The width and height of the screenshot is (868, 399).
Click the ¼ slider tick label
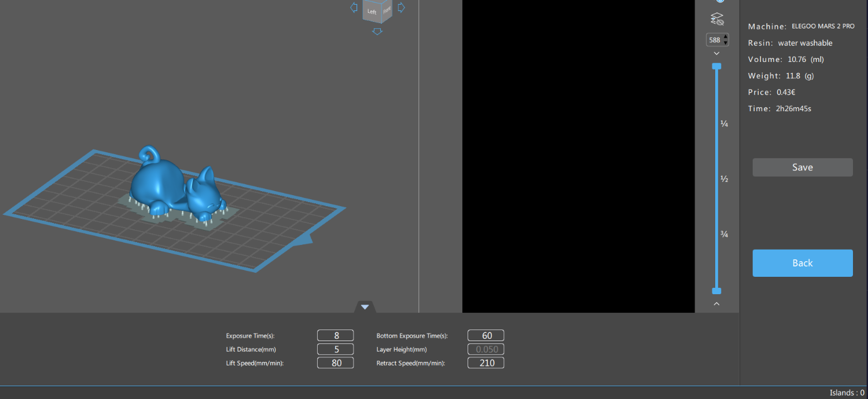point(724,124)
